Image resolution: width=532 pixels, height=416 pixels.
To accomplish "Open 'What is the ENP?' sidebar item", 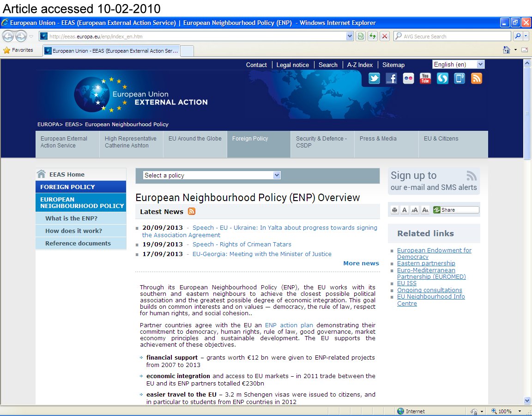I will click(71, 219).
